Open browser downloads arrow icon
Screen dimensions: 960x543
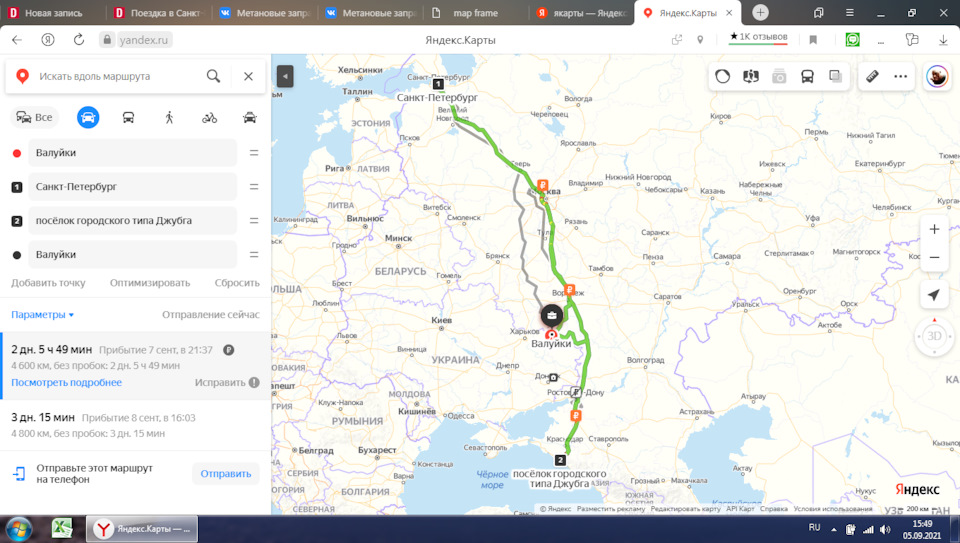tap(943, 40)
